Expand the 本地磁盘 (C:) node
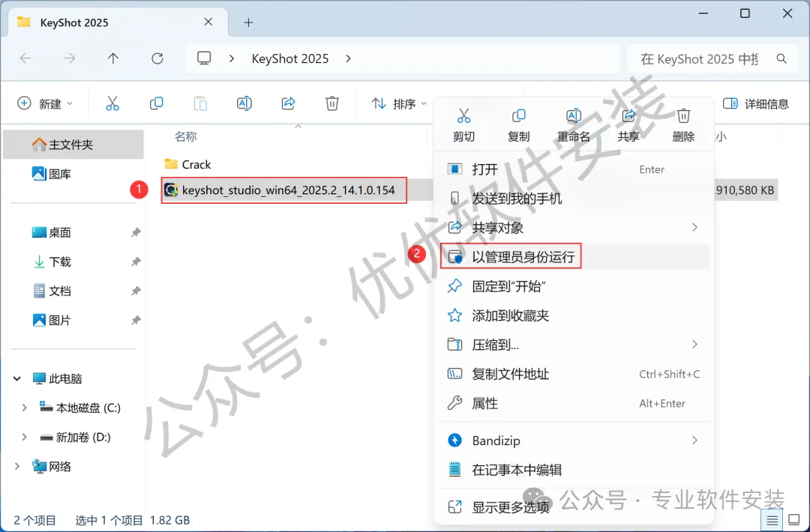The width and height of the screenshot is (810, 532). click(24, 408)
